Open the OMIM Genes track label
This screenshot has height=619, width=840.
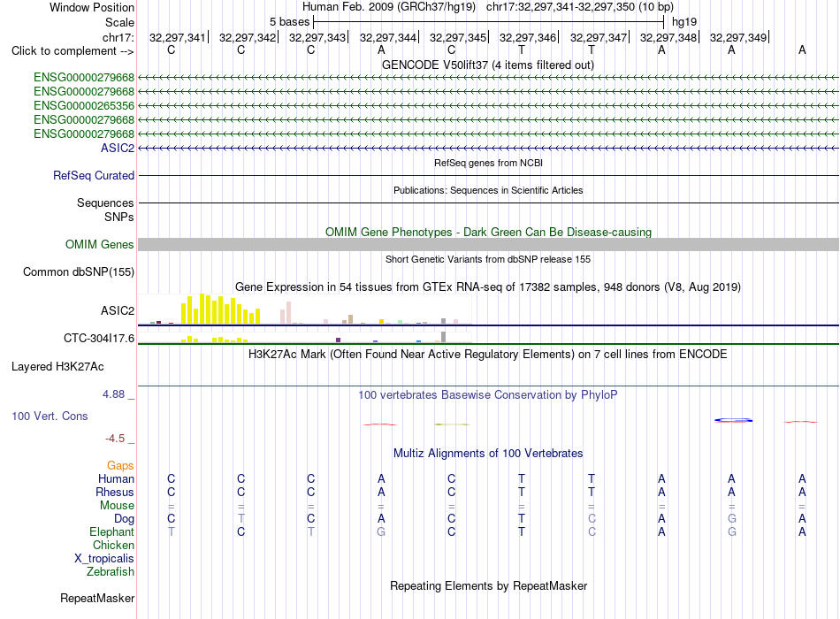(x=100, y=244)
